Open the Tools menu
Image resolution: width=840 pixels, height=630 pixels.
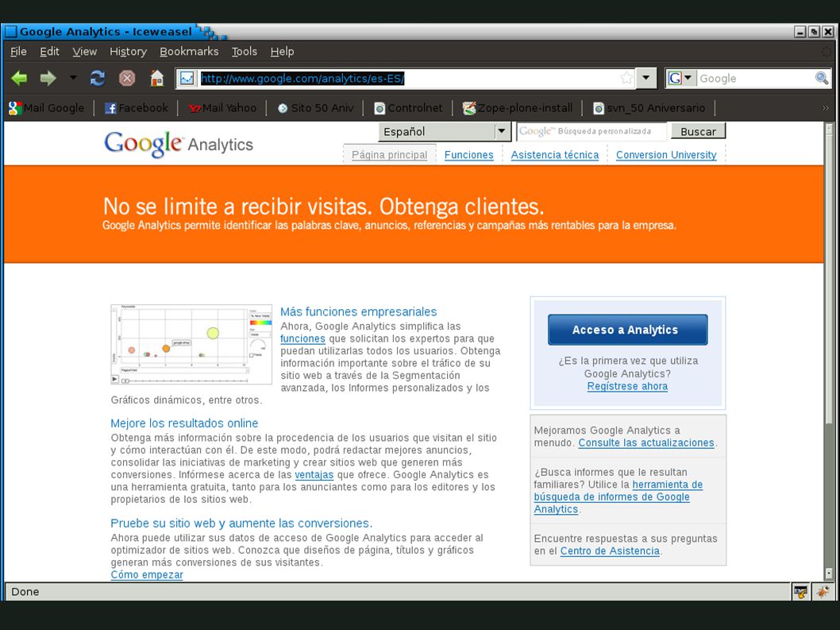click(x=245, y=52)
